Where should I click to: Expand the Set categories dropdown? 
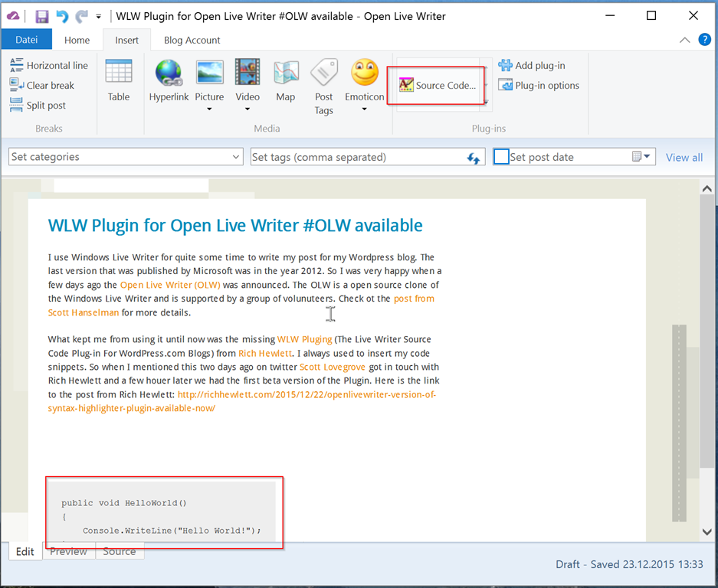pyautogui.click(x=236, y=157)
